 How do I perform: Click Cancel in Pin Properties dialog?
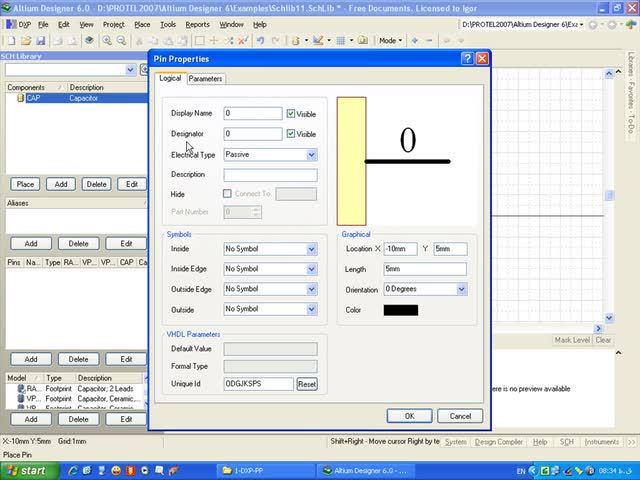[x=460, y=416]
